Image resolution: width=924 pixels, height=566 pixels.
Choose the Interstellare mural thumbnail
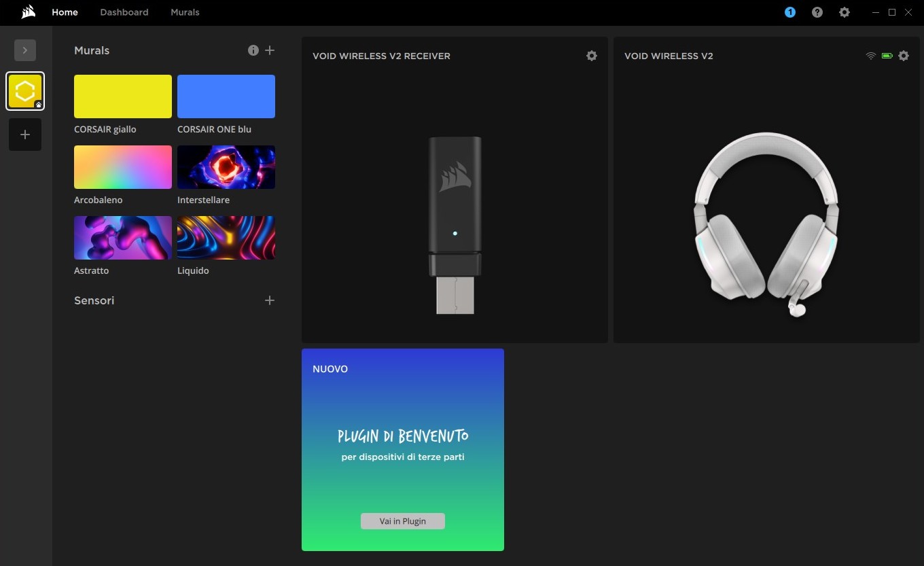226,167
